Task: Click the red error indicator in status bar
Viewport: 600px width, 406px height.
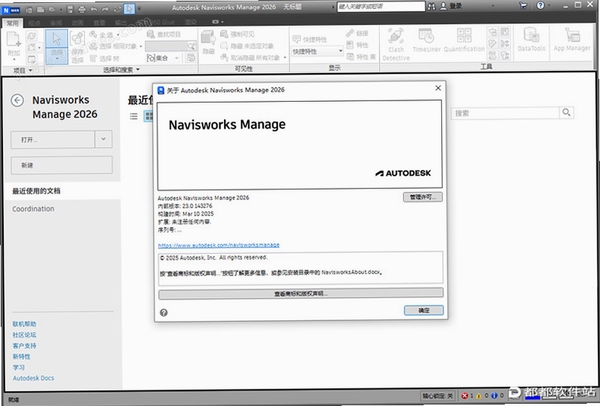Action: coord(465,396)
